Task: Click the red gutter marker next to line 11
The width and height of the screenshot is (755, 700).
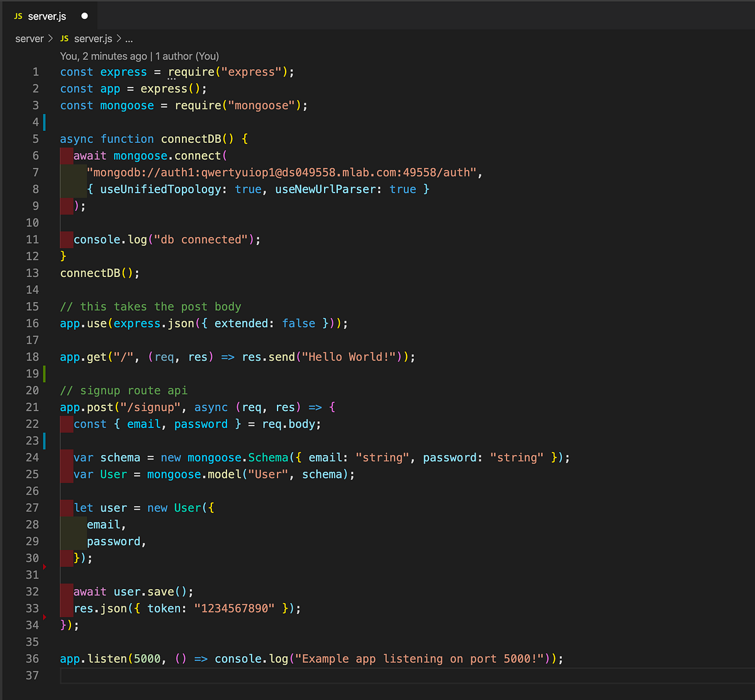Action: pos(67,239)
